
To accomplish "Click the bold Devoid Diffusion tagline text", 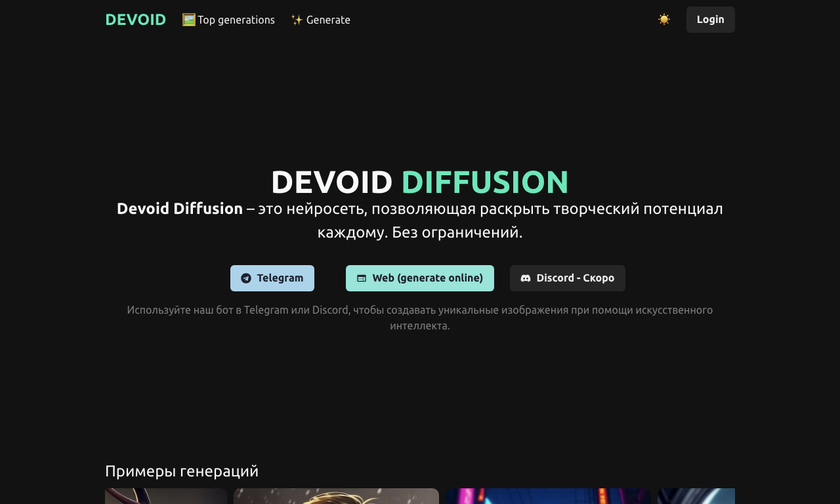I will (x=180, y=209).
